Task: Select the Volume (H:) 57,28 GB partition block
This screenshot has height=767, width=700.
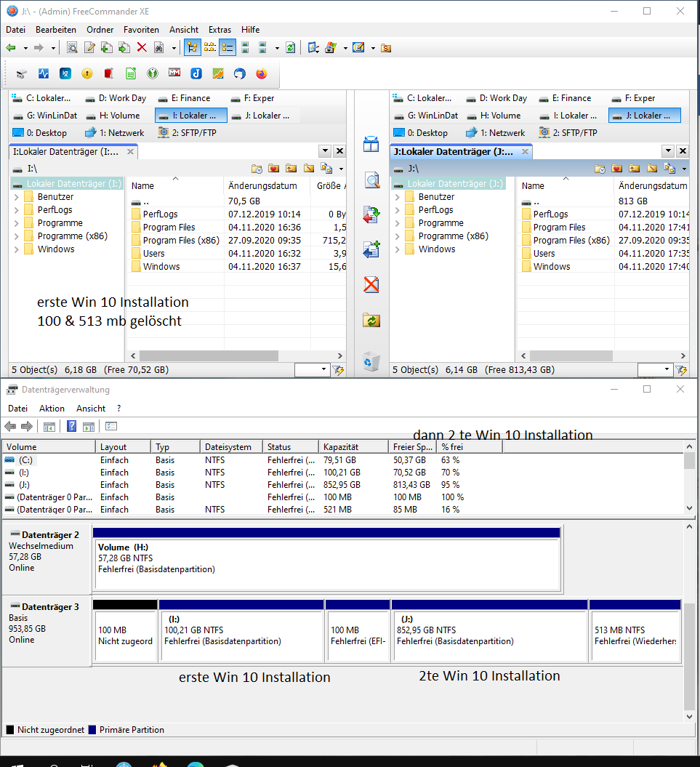Action: [326, 558]
